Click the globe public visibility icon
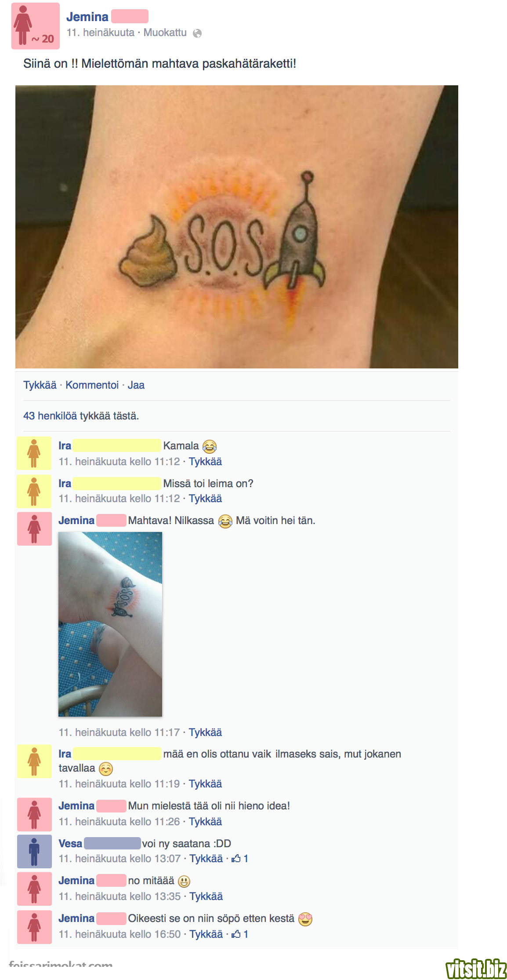The height and width of the screenshot is (980, 507). pyautogui.click(x=197, y=33)
